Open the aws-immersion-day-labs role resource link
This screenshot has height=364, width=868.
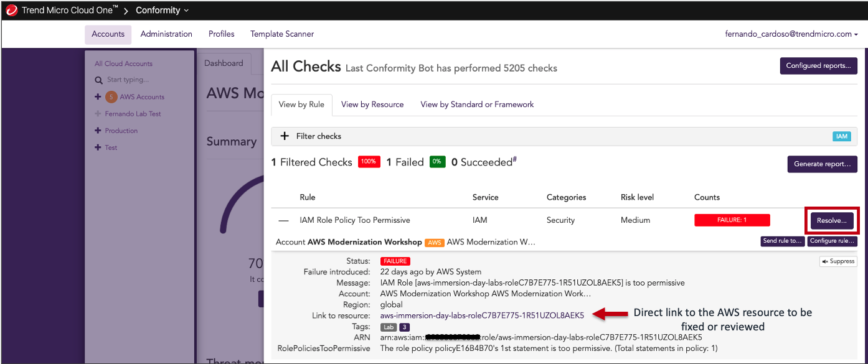[x=482, y=315]
